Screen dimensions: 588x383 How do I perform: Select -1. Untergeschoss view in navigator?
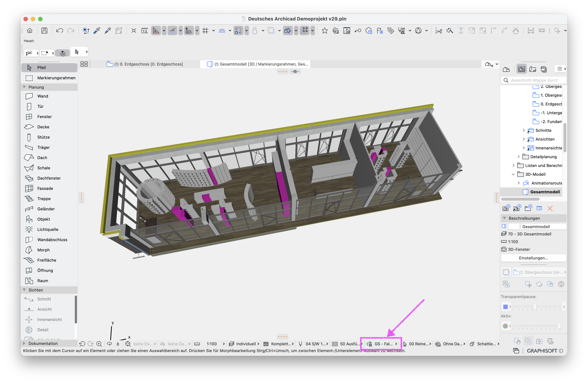tap(547, 113)
